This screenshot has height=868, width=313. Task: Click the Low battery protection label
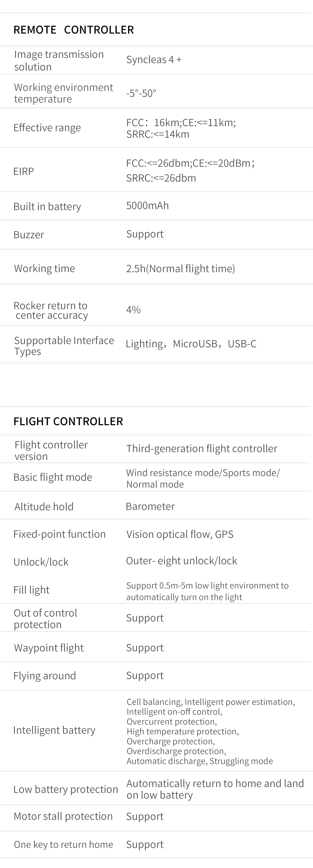point(65,789)
